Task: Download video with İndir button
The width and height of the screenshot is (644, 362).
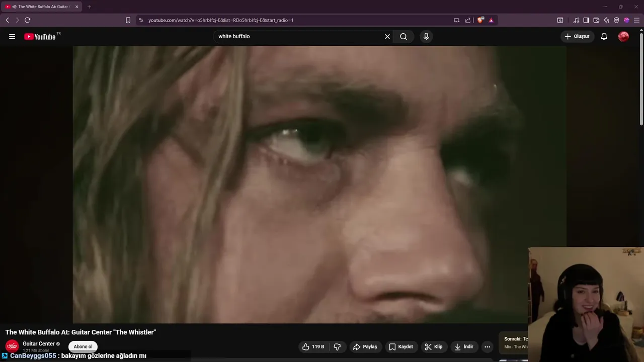Action: click(464, 346)
